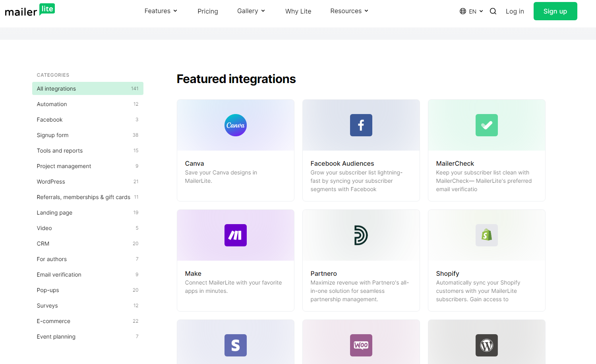Click "Connect MailerLite with your favorite" description
The width and height of the screenshot is (596, 364).
233,287
